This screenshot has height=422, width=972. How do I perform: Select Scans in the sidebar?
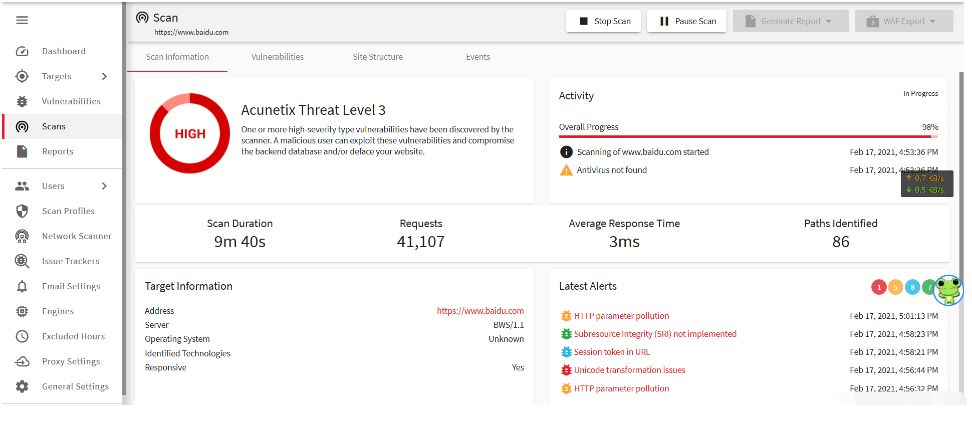point(62,126)
